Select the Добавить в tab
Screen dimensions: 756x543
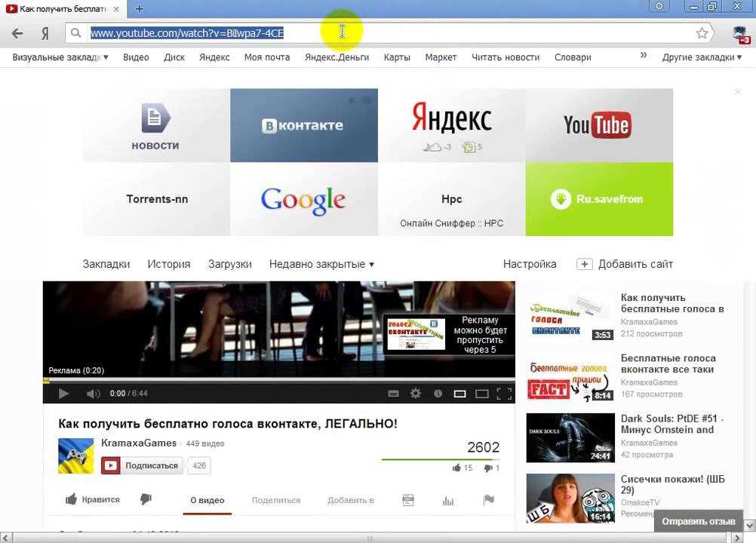[x=351, y=500]
